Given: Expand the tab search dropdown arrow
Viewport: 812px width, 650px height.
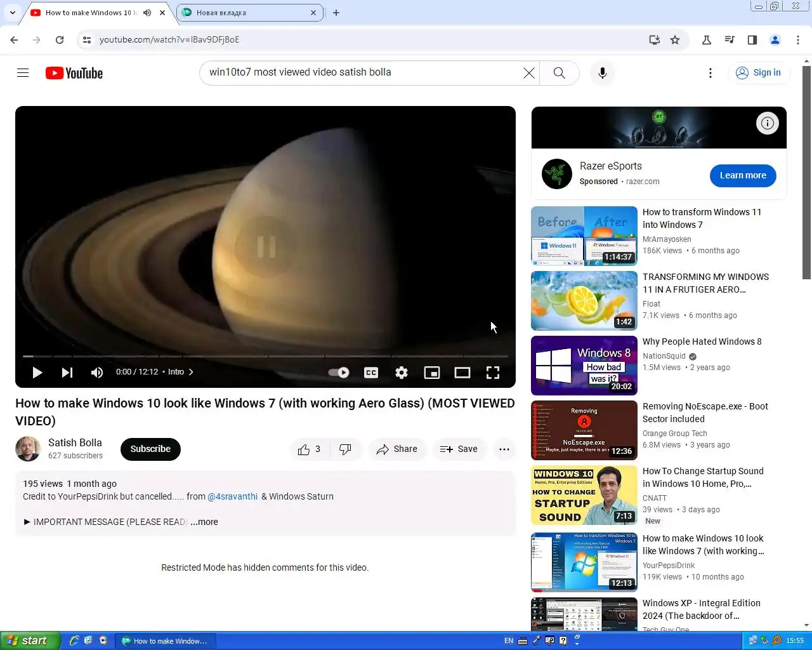Looking at the screenshot, I should (x=12, y=13).
